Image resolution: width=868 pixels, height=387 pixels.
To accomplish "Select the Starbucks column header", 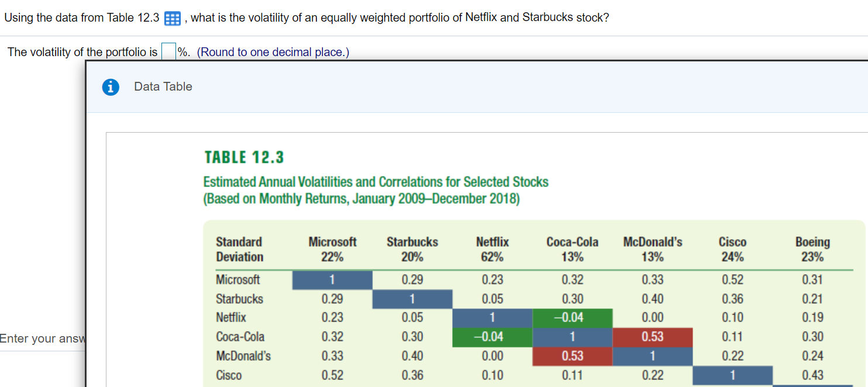I will (412, 241).
